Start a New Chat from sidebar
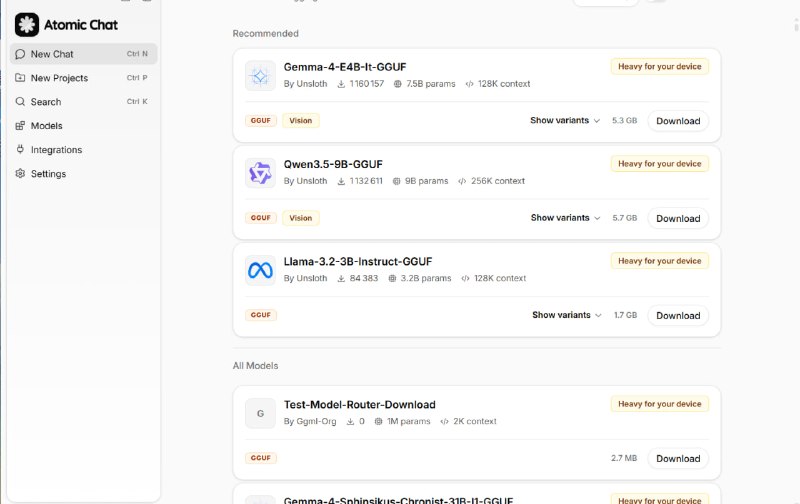 83,54
